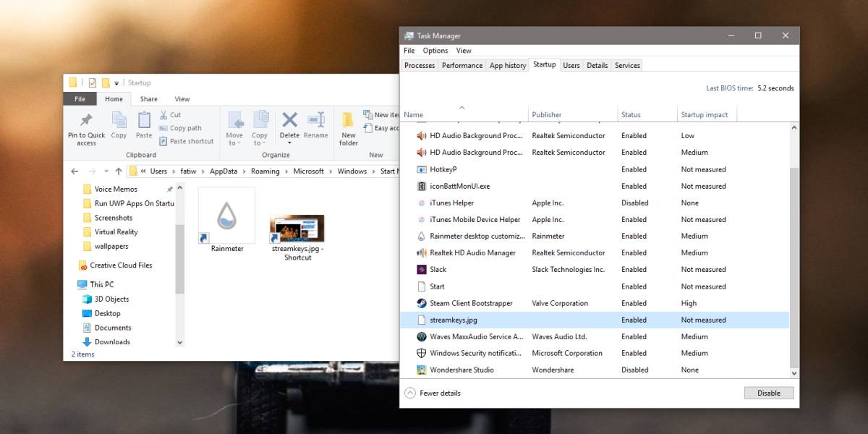Click Pin to Quick access
The width and height of the screenshot is (868, 434).
click(85, 127)
